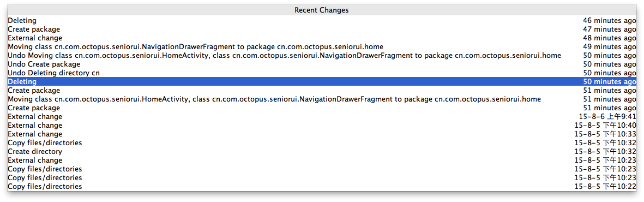Open External change from 48 minutes ago
644x202 pixels.
pyautogui.click(x=322, y=38)
